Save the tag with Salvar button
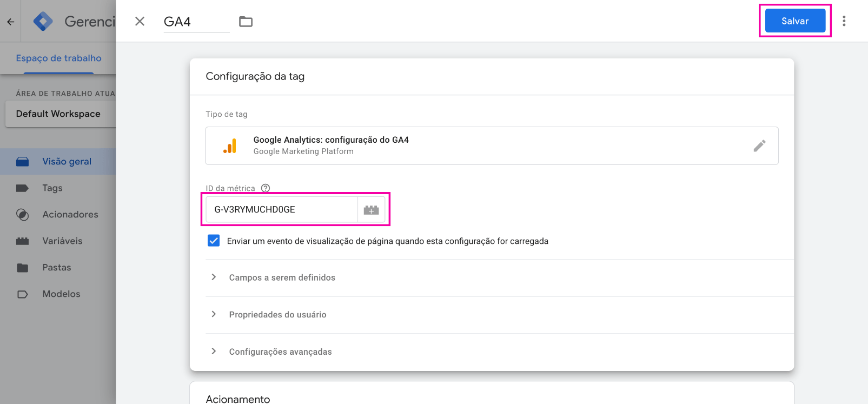Image resolution: width=868 pixels, height=404 pixels. pyautogui.click(x=795, y=21)
